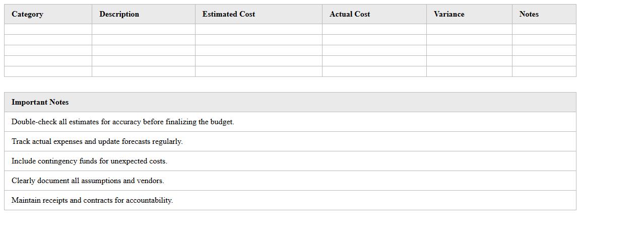
Task: Select the last empty cell under Notes column
Action: point(544,71)
